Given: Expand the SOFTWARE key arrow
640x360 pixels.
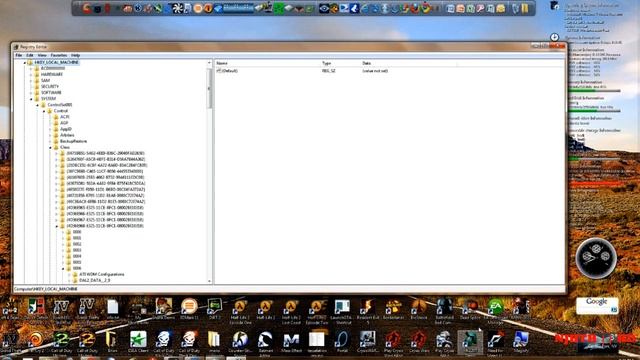Looking at the screenshot, I should 31,93.
